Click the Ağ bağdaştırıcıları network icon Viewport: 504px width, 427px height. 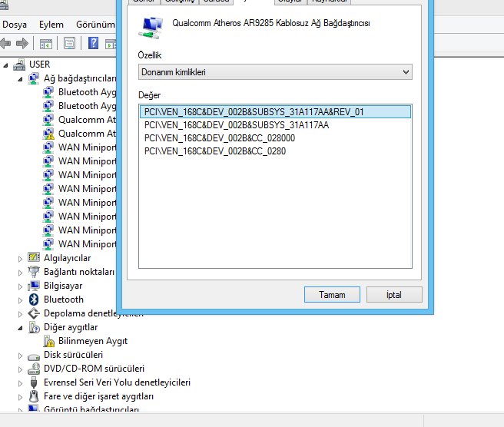[x=34, y=78]
